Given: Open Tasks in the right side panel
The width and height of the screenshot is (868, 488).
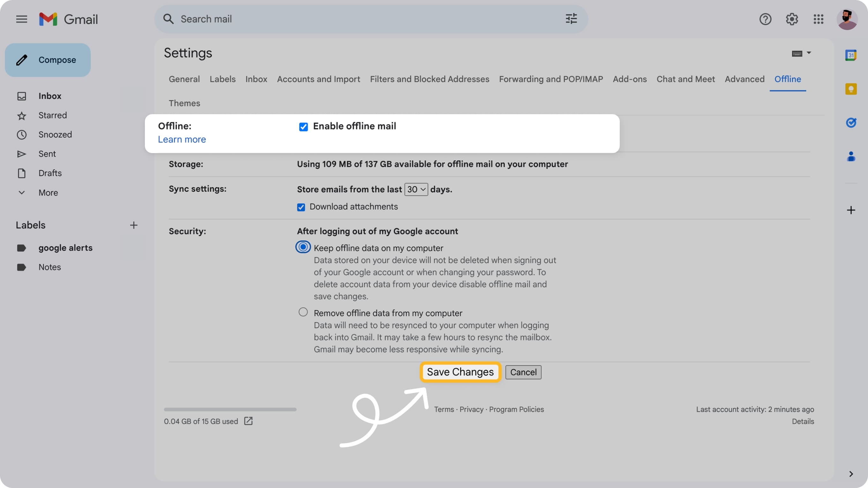Looking at the screenshot, I should pyautogui.click(x=851, y=122).
